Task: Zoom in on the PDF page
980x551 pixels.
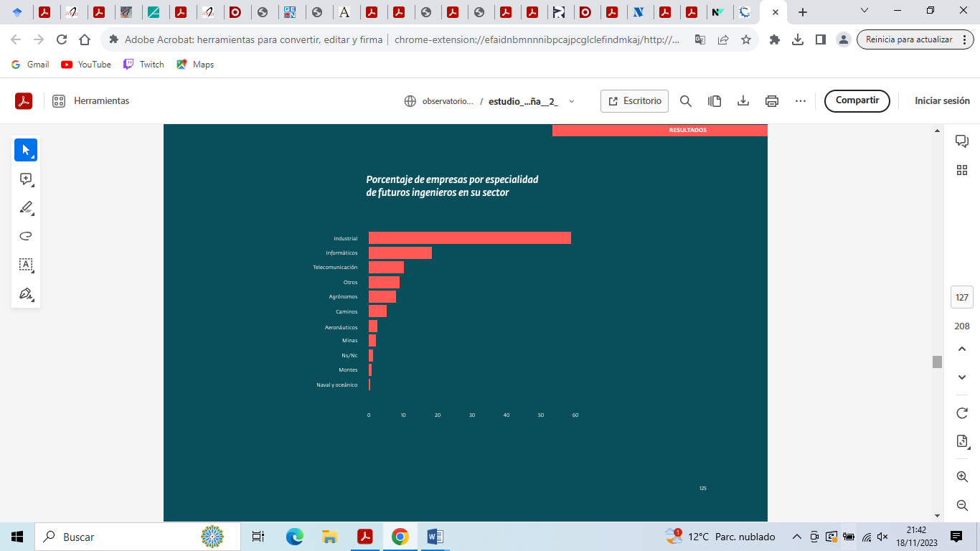Action: (962, 476)
